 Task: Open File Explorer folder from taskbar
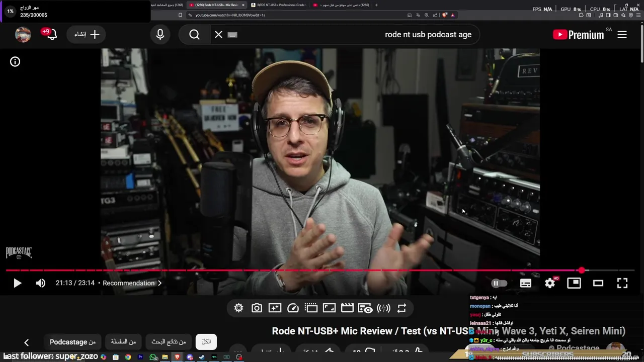[x=165, y=357]
